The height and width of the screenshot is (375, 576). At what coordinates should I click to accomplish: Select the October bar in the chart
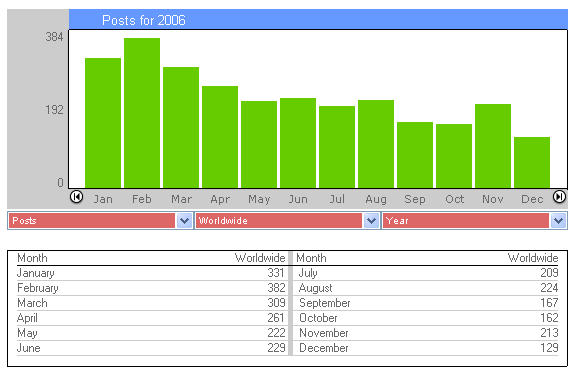click(454, 156)
